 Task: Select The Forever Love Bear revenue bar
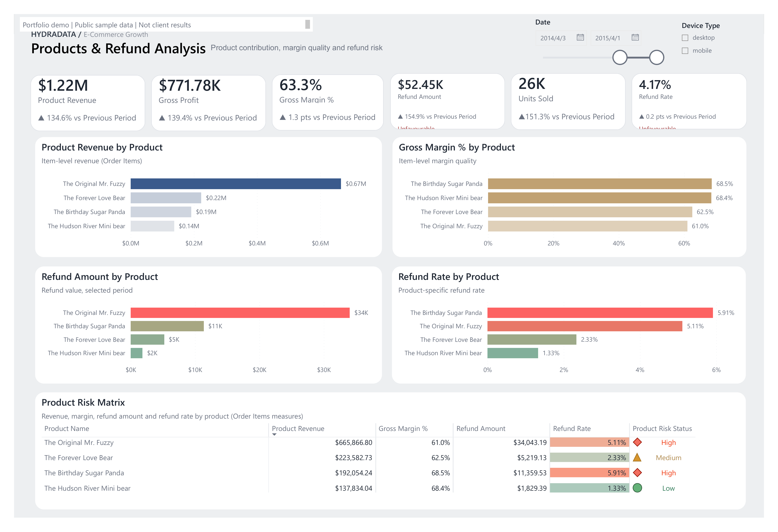click(166, 198)
